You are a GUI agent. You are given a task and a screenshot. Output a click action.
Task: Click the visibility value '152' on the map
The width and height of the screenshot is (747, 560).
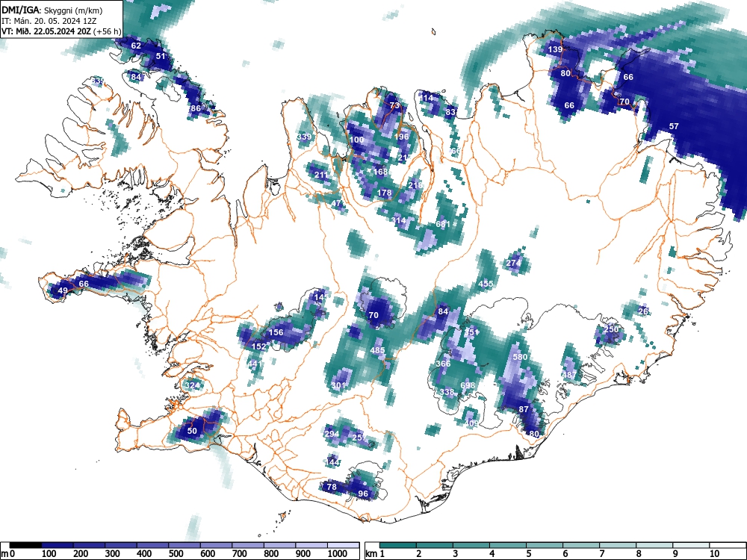tap(258, 346)
